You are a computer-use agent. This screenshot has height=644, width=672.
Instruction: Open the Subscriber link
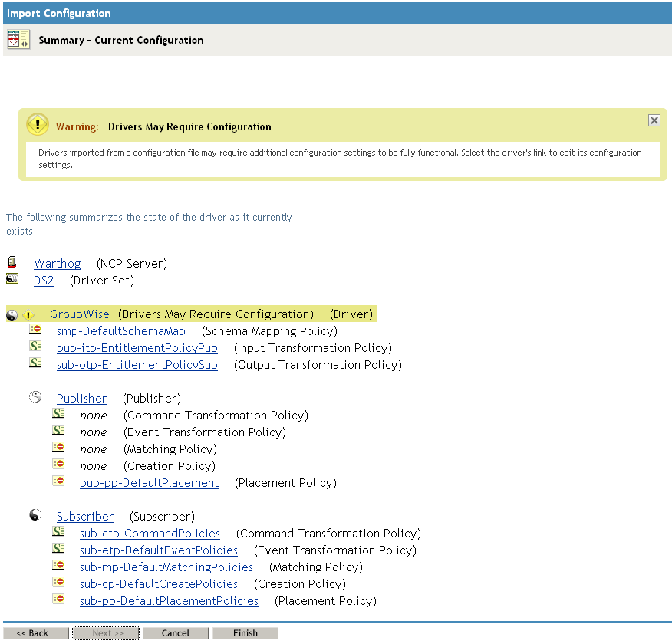85,517
